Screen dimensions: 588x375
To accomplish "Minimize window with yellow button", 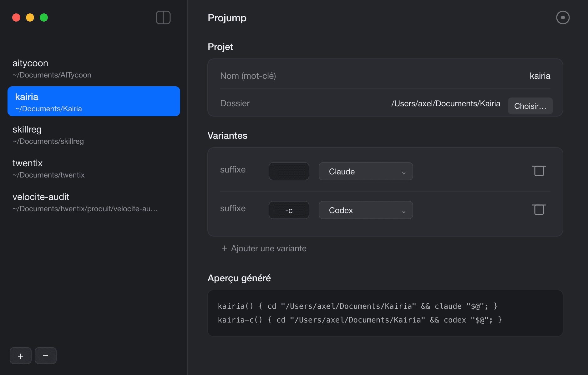I will coord(30,17).
